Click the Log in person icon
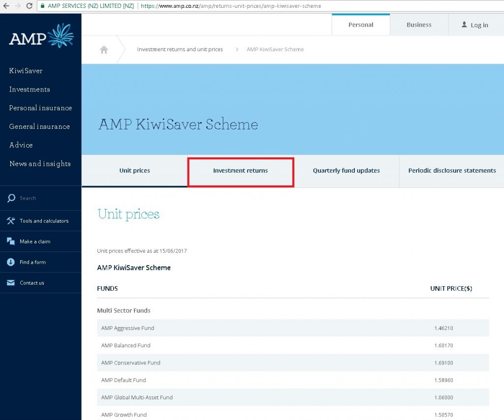504x420 pixels. click(464, 25)
